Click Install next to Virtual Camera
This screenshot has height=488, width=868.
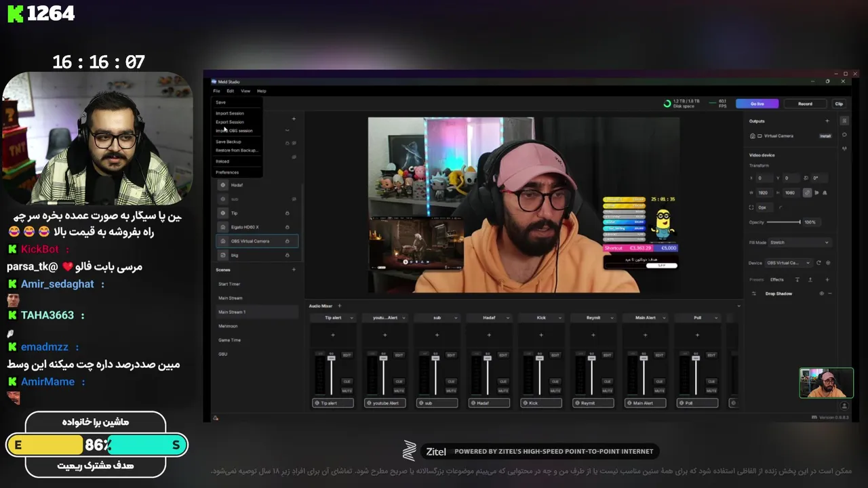[825, 136]
